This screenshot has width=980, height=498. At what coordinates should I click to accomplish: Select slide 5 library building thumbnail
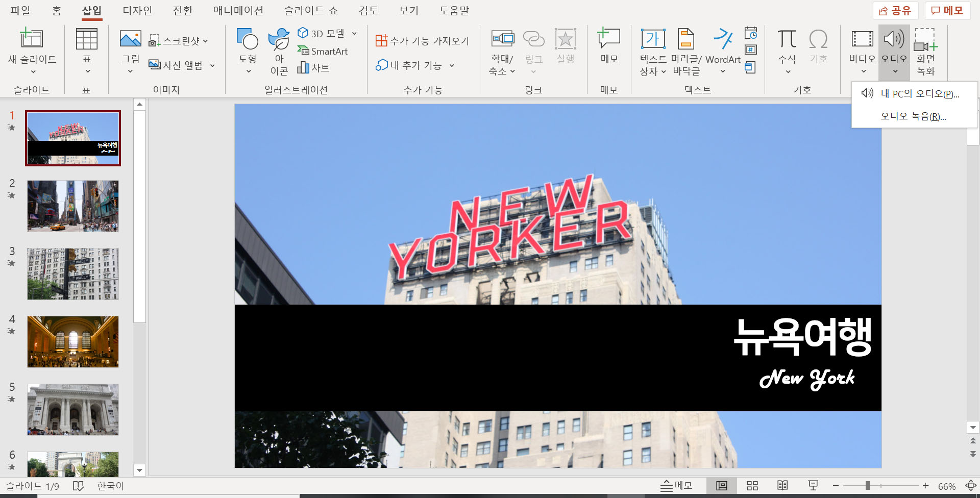pyautogui.click(x=73, y=410)
